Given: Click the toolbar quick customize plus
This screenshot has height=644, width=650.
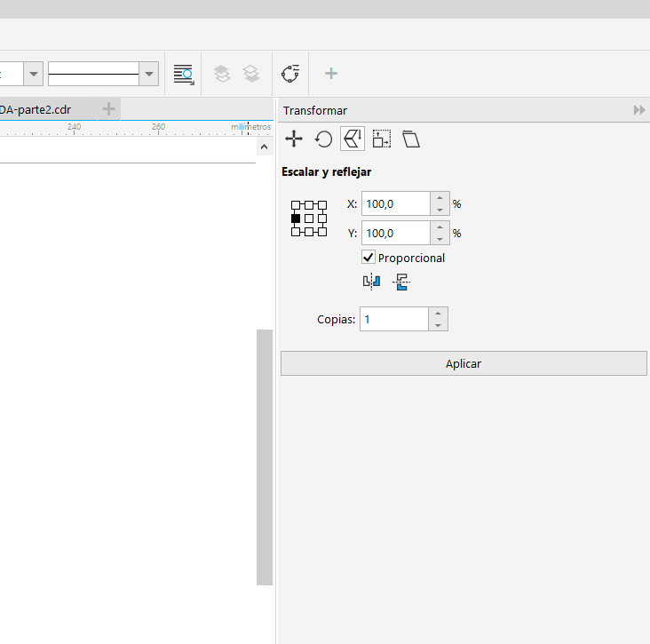Looking at the screenshot, I should [331, 74].
